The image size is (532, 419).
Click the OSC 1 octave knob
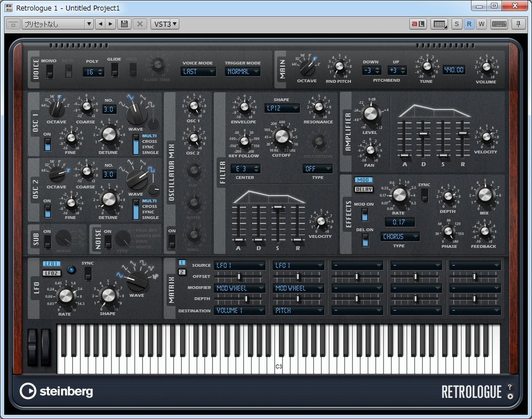(x=57, y=108)
